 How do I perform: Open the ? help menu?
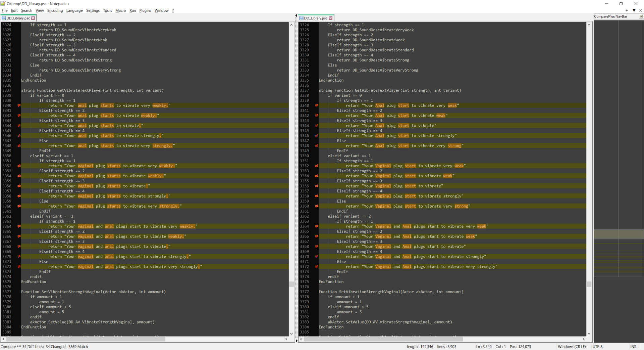click(173, 10)
